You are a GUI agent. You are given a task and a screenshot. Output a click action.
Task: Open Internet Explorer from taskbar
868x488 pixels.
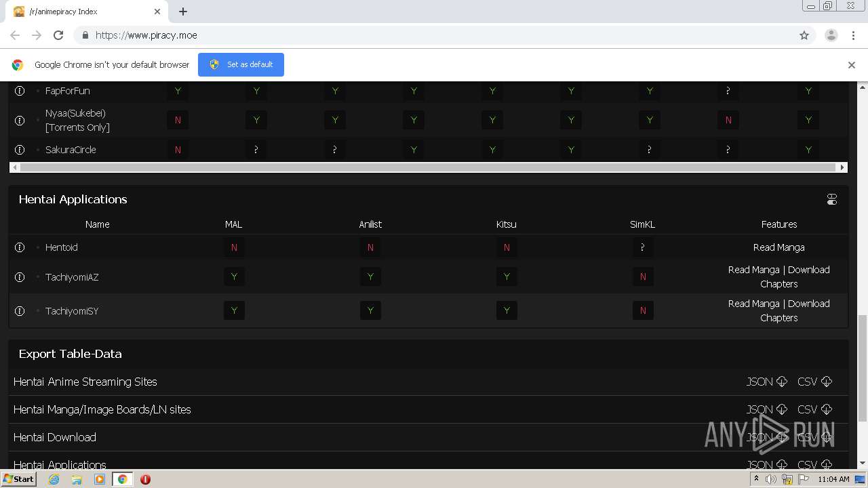coord(54,479)
